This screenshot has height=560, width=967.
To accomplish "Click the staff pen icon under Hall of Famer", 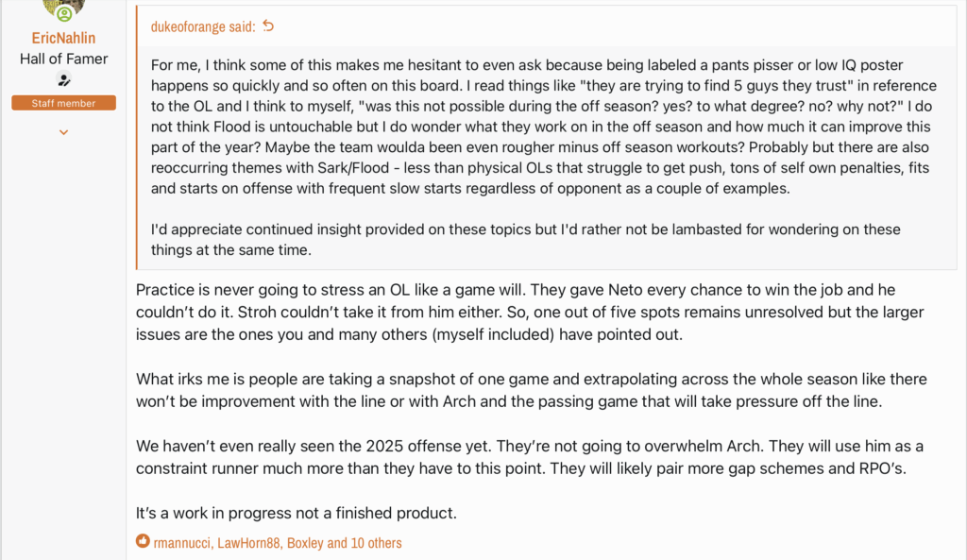I will 63,79.
